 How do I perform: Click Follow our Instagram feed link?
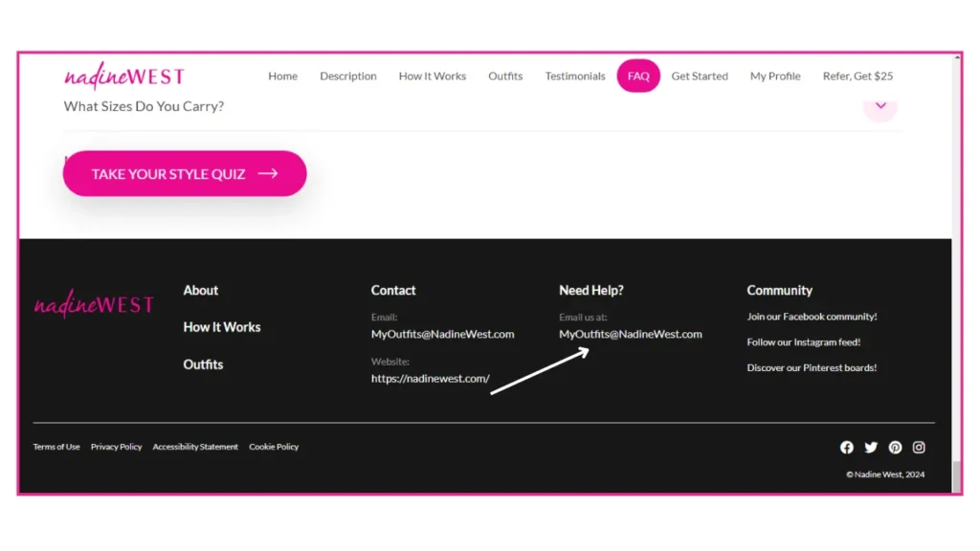(x=803, y=342)
